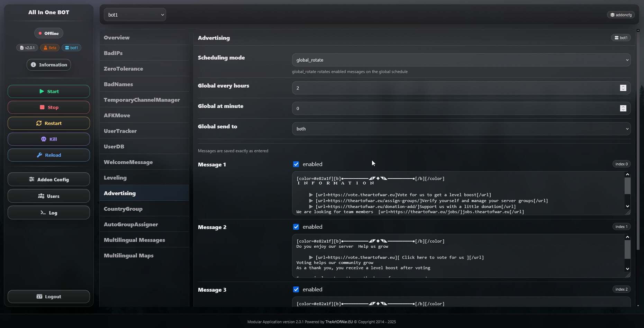
Task: Uncheck the Message 2 enabled checkbox
Action: [296, 227]
